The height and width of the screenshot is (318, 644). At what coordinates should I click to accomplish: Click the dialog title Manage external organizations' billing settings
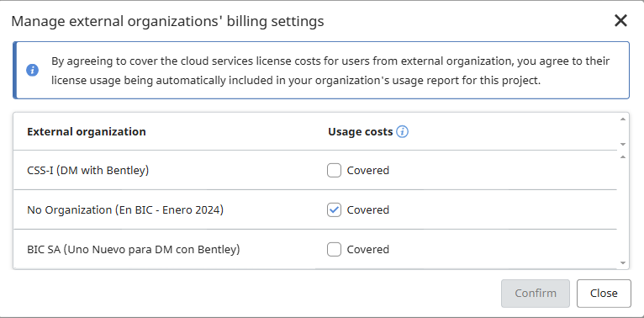coord(167,21)
